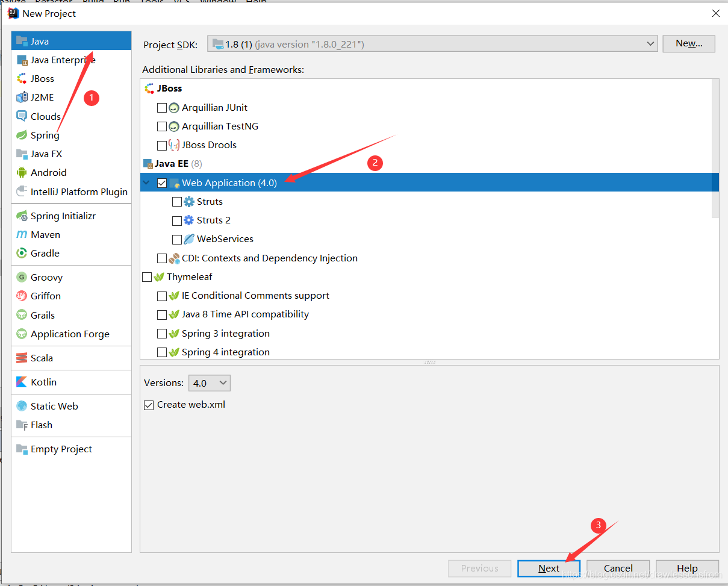The image size is (728, 586).
Task: Choose the Kotlin project icon
Action: tap(22, 382)
